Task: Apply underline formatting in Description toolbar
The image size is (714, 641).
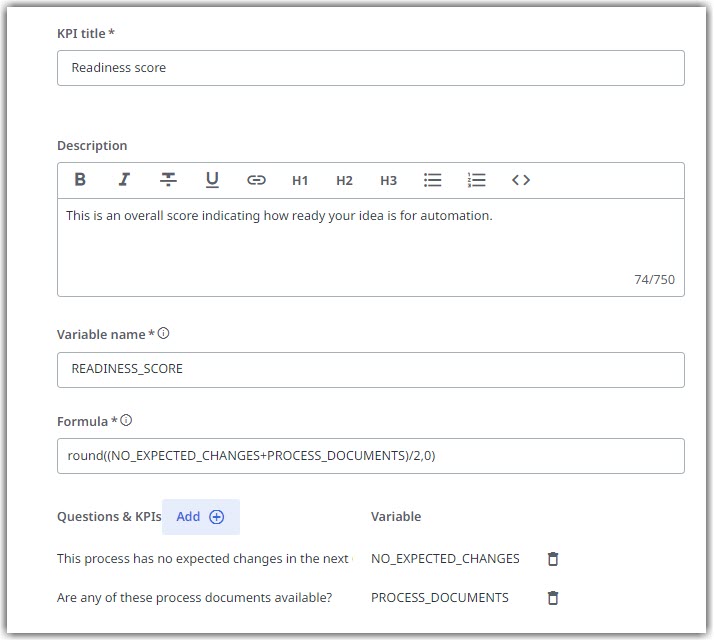Action: point(212,180)
